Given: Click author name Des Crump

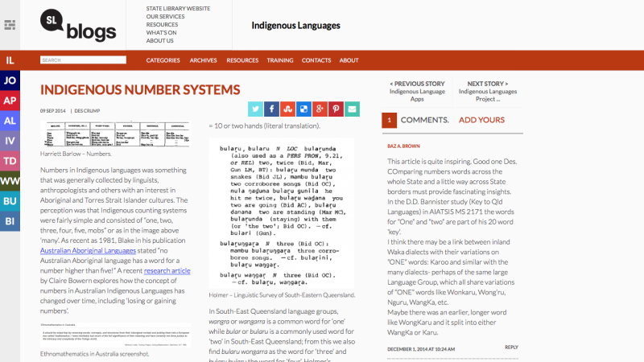Looking at the screenshot, I should tap(87, 111).
